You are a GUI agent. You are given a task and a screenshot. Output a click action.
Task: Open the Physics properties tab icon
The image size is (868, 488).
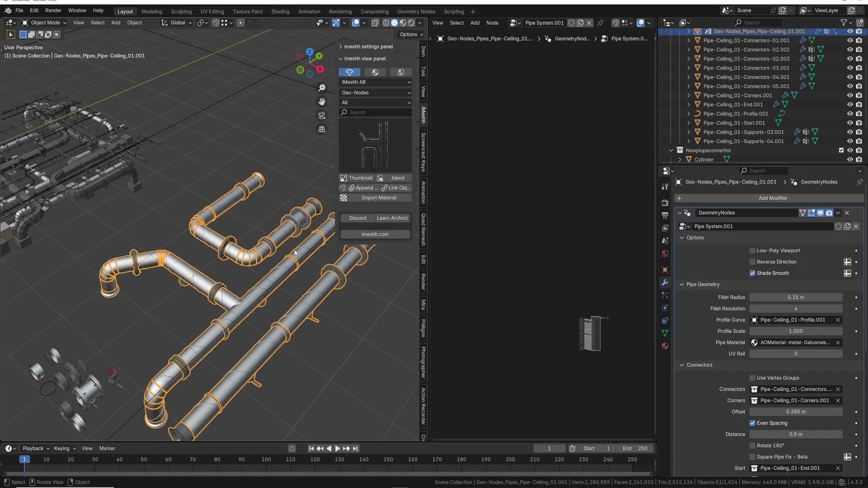pos(665,308)
